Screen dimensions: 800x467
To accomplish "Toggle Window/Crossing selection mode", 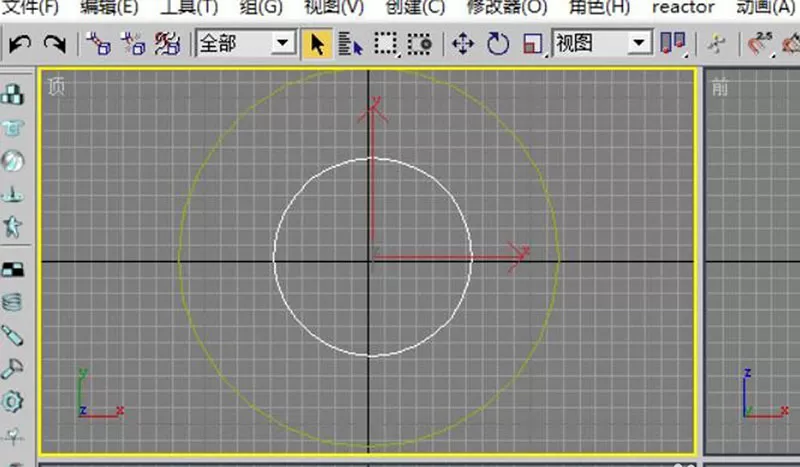I will pos(419,44).
